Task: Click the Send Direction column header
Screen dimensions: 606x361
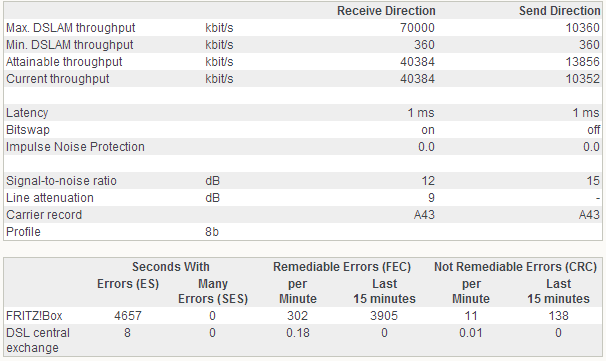Action: [559, 11]
